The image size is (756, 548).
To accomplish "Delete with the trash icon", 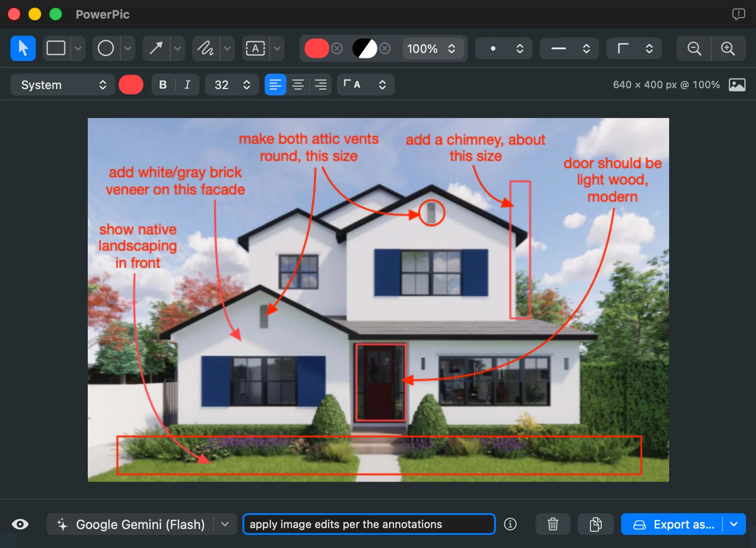I will pyautogui.click(x=553, y=524).
